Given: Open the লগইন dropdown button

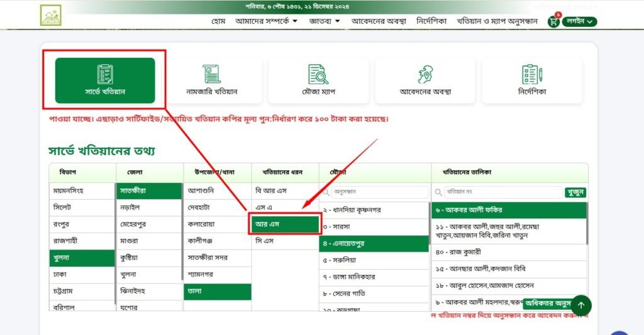Looking at the screenshot, I should pos(579,21).
